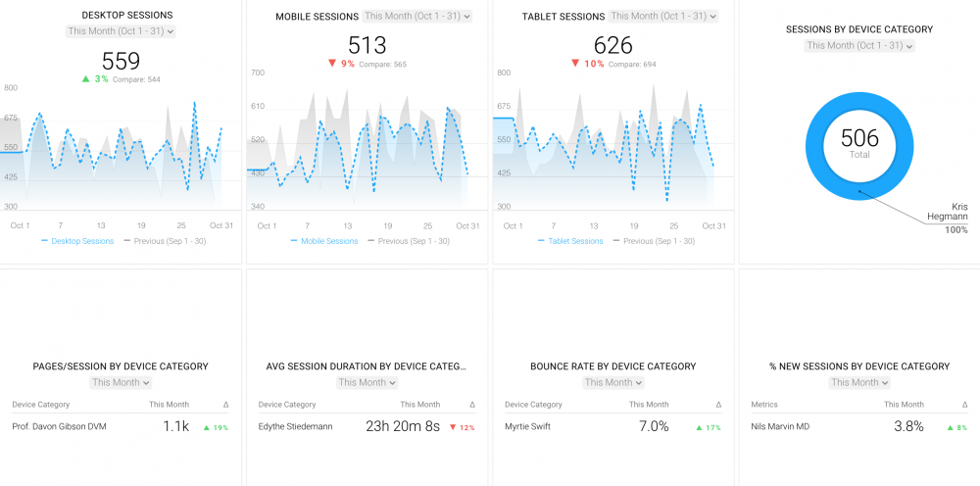Image resolution: width=980 pixels, height=486 pixels.
Task: Click the green trend arrow beside 1.1k
Action: tap(207, 427)
